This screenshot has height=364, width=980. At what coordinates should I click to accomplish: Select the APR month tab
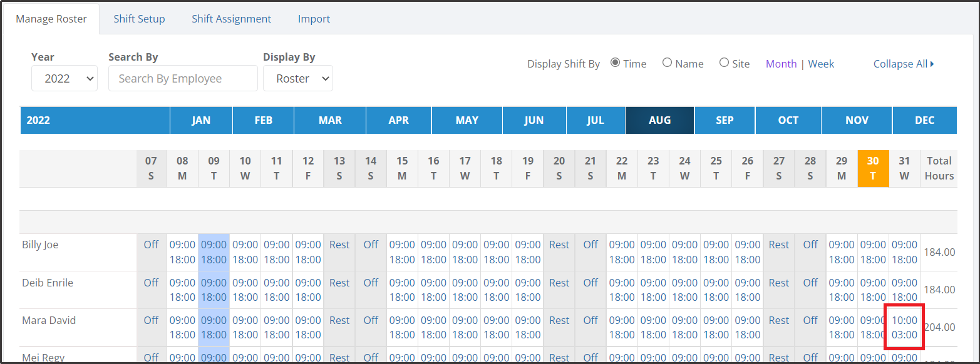point(399,120)
